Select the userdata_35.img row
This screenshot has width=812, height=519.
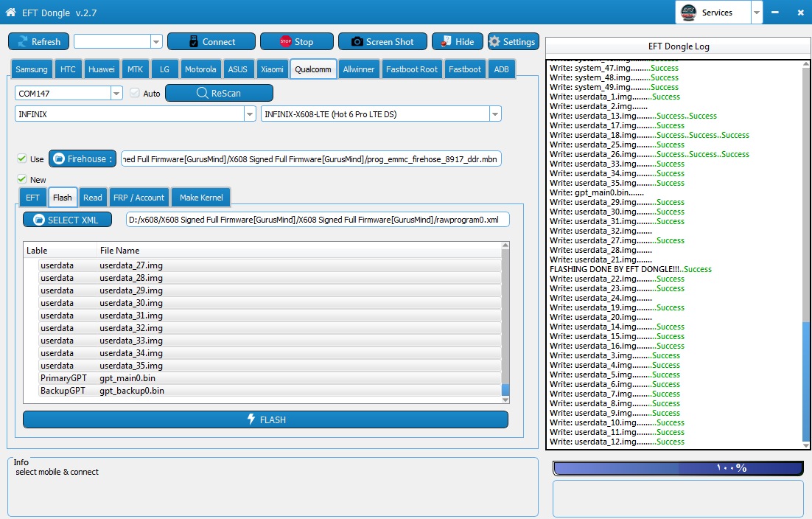[x=270, y=366]
